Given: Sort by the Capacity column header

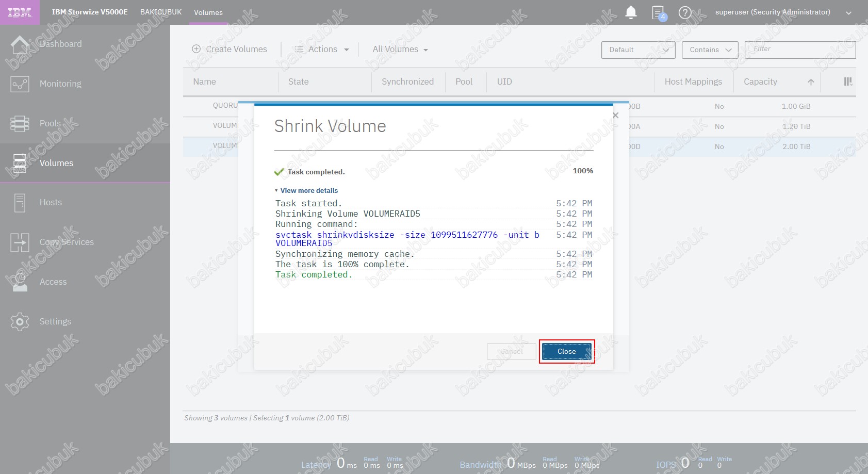Looking at the screenshot, I should tap(760, 81).
